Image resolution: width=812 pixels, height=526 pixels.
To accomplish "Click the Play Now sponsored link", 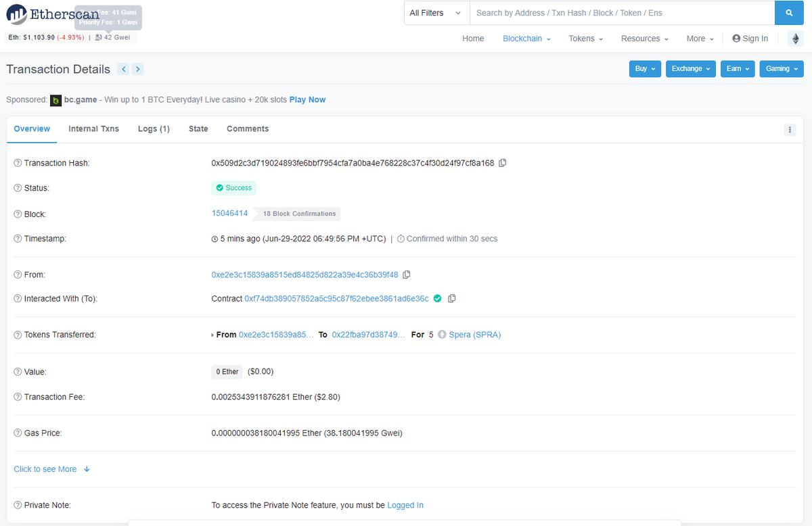I will 307,99.
